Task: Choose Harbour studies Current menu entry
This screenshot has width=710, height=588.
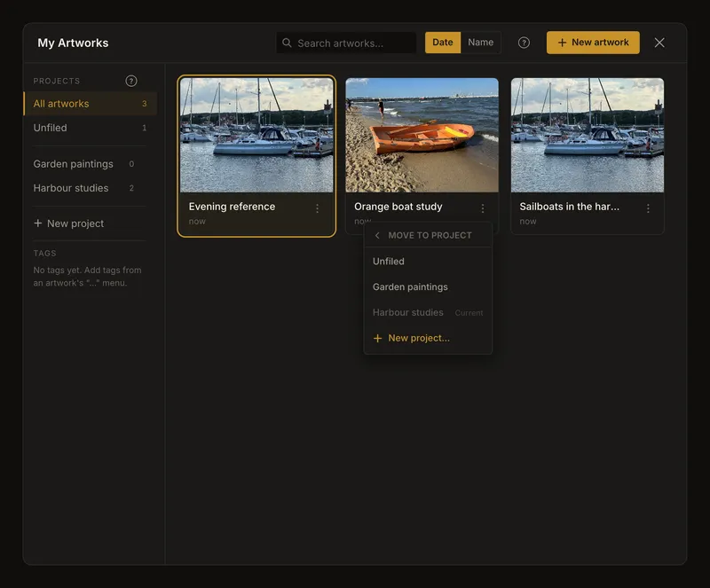Action: [x=428, y=312]
